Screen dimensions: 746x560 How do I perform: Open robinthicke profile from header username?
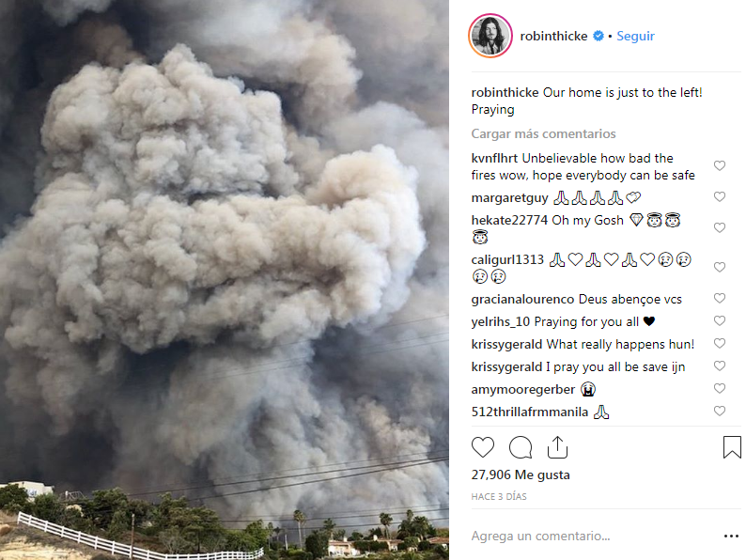(553, 36)
